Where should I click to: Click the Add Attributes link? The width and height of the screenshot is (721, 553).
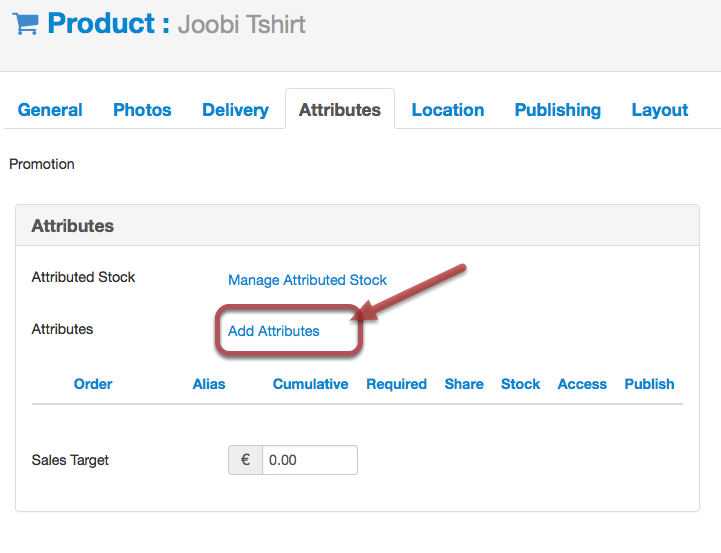pos(274,331)
